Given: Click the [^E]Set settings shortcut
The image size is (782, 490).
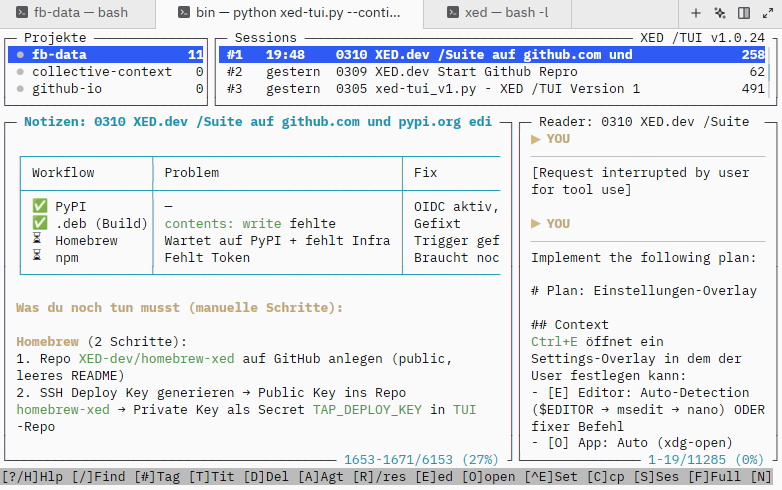Looking at the screenshot, I should (x=551, y=477).
